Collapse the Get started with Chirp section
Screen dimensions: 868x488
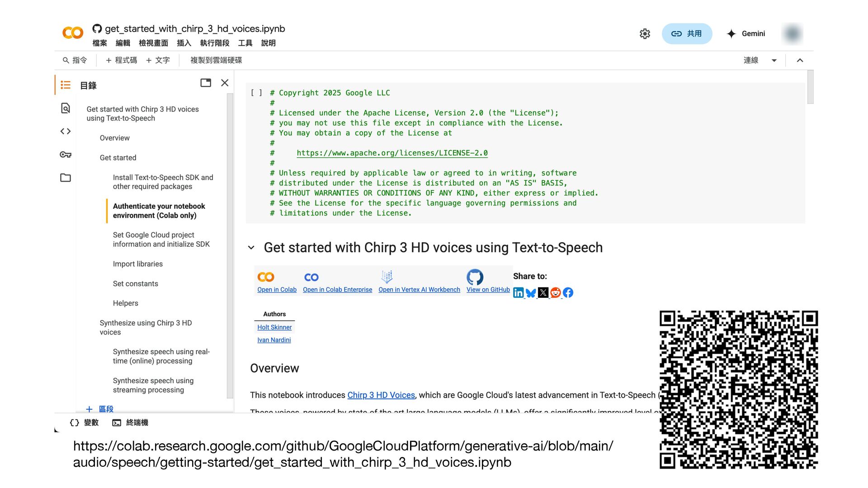[x=251, y=248]
